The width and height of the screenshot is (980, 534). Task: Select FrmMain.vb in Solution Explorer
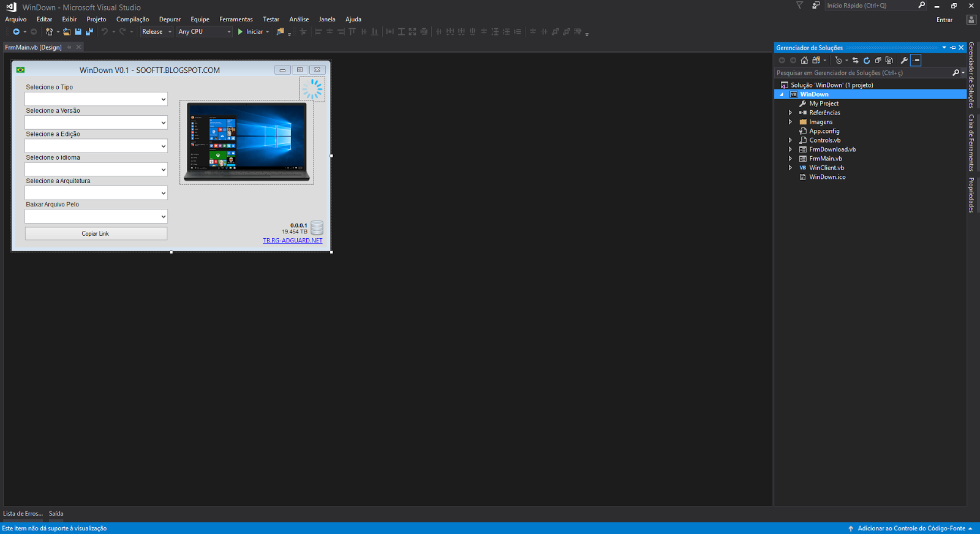[825, 159]
